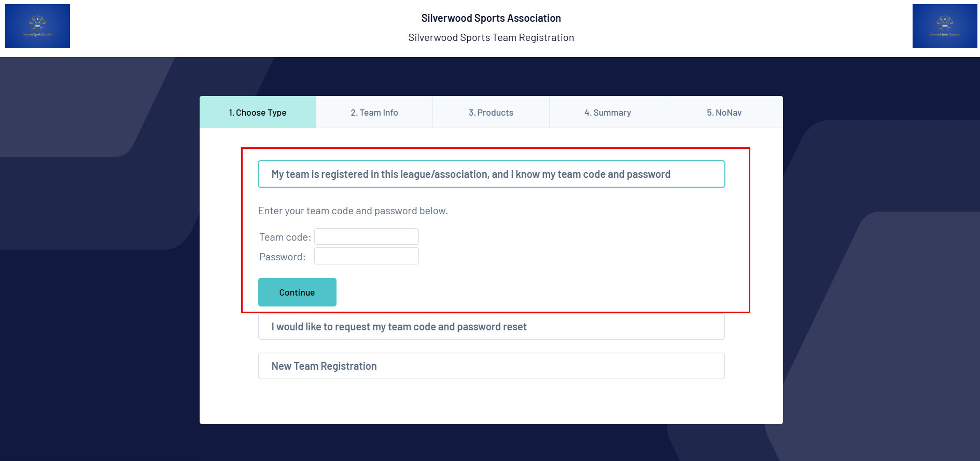Click the crest emblem in the right logo

(945, 22)
